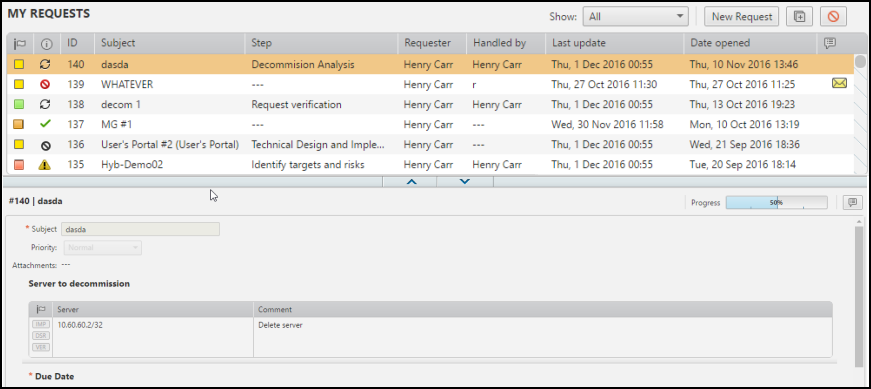Image resolution: width=871 pixels, height=389 pixels.
Task: Select the decom 1 request subject
Action: [121, 104]
